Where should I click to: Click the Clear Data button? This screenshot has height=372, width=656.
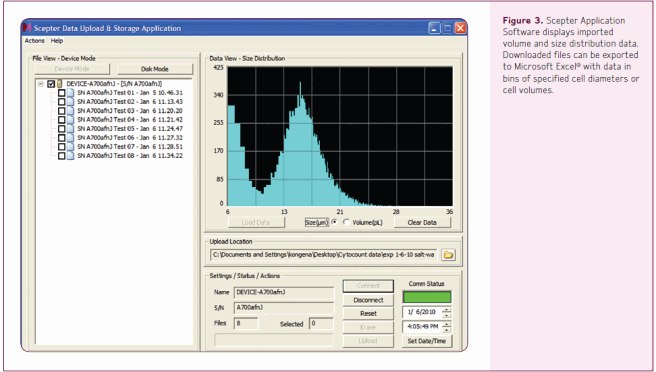[422, 223]
